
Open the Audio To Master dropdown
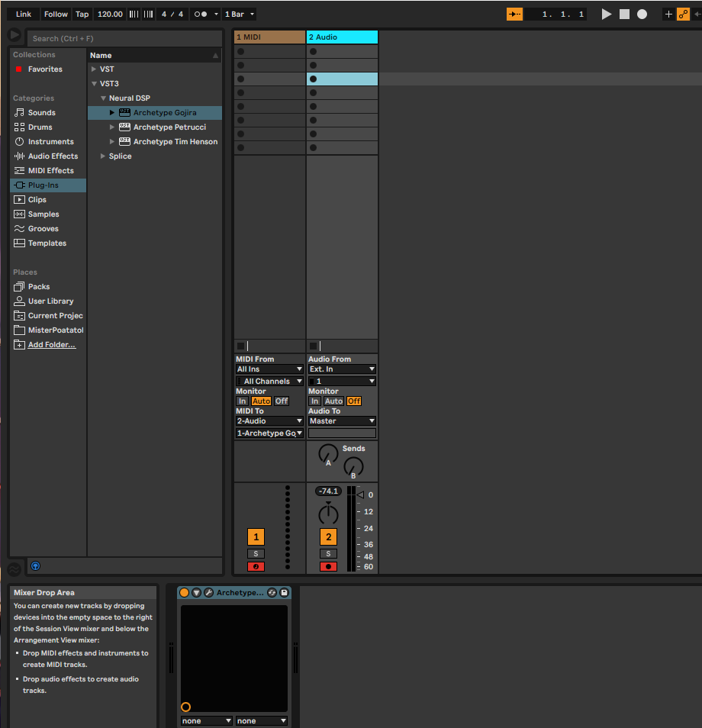click(342, 421)
